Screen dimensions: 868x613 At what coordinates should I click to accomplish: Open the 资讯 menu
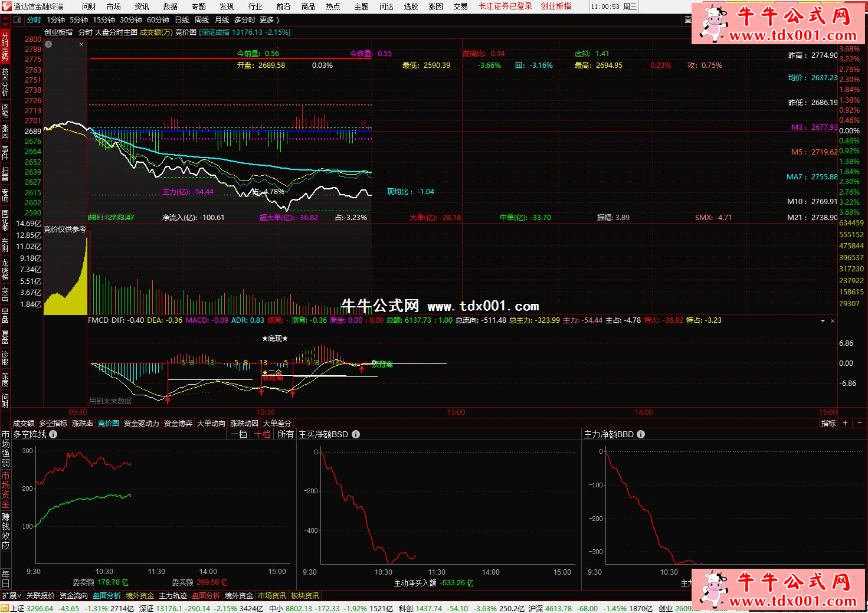point(142,6)
